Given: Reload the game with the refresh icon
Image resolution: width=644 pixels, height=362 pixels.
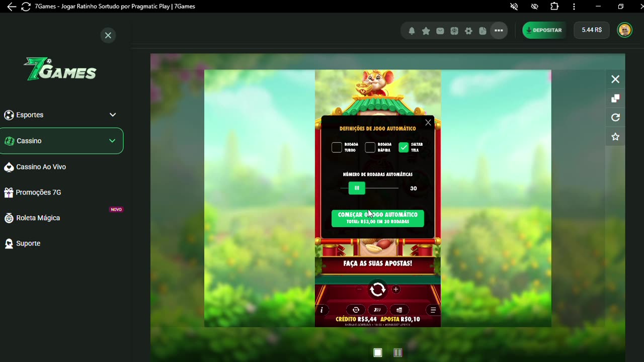Looking at the screenshot, I should [x=615, y=118].
